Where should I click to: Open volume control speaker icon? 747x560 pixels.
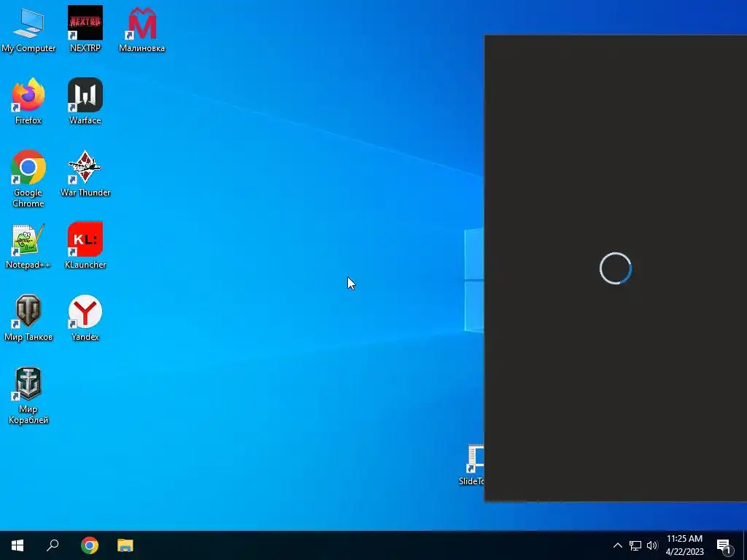(652, 545)
